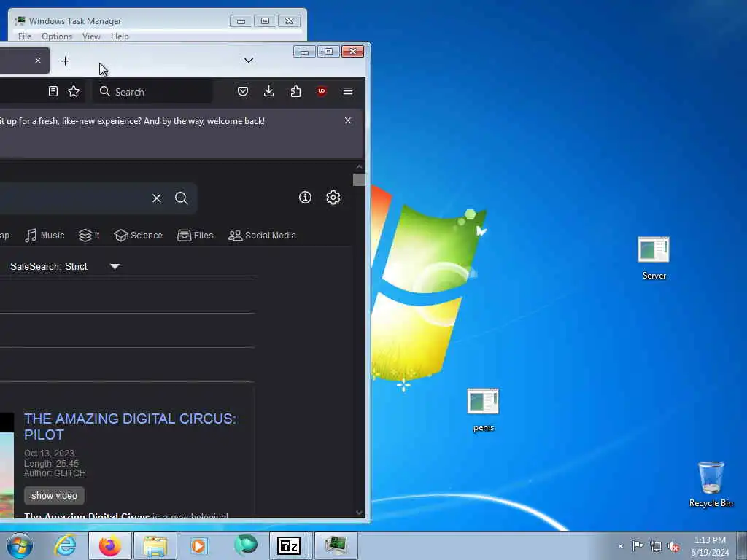
Task: Dismiss the welcome back notification bar
Action: 348,120
